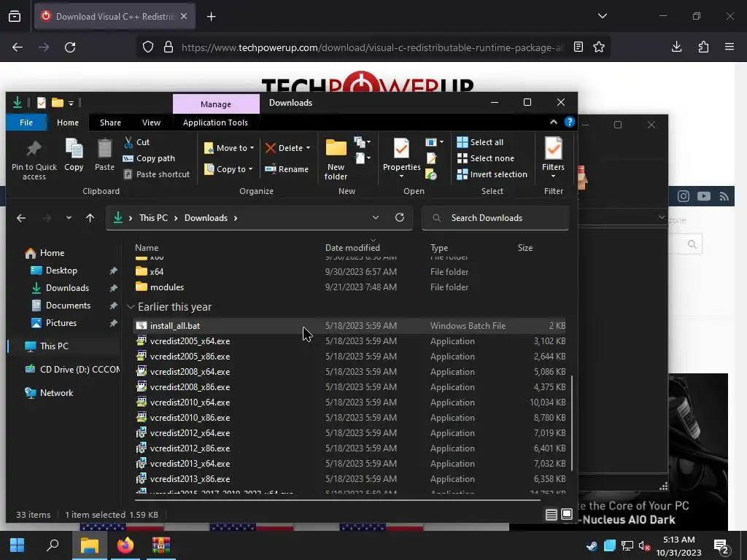Select vcredist2010_x64.exe file
The width and height of the screenshot is (747, 560).
(x=349, y=402)
